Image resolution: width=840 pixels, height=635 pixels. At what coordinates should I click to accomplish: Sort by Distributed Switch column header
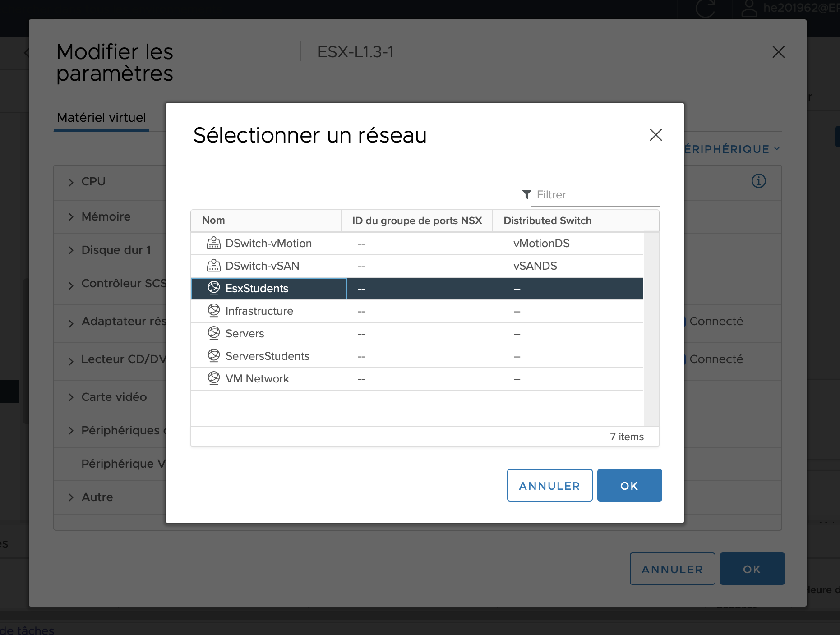point(576,221)
